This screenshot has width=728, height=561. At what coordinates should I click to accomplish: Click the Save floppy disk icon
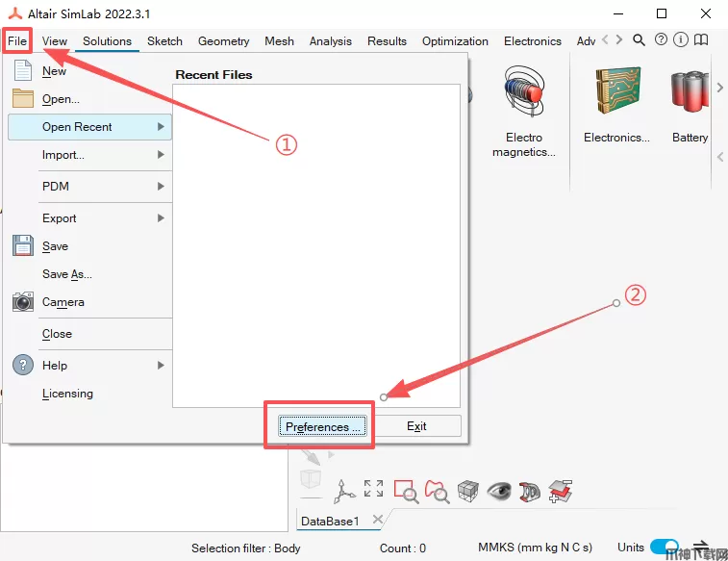(x=23, y=245)
